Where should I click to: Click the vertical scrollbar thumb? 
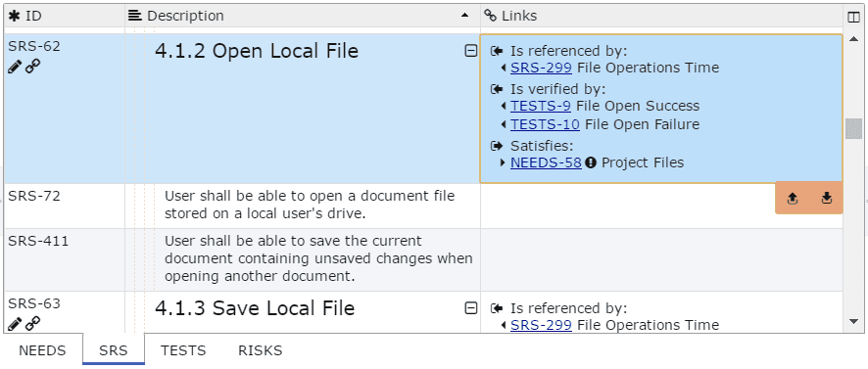coord(853,128)
